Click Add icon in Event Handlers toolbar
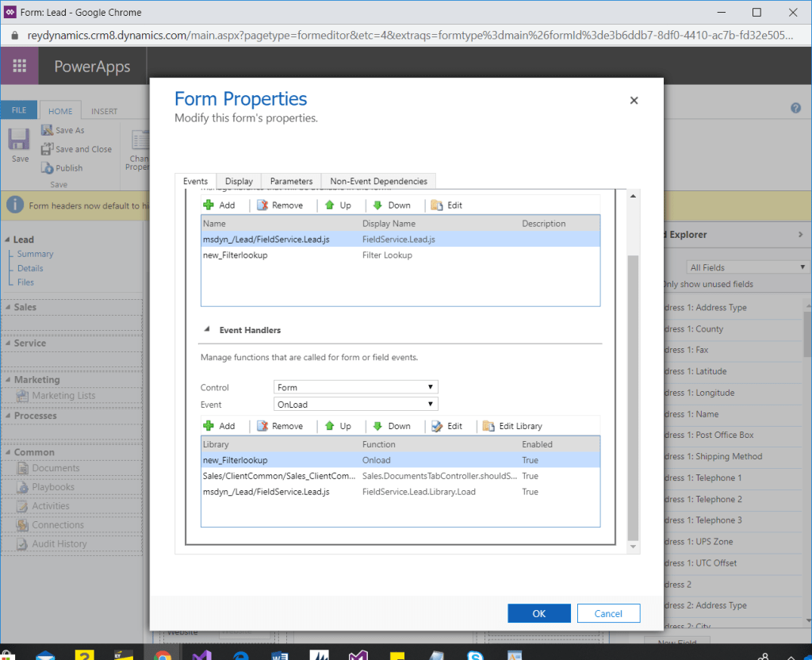Viewport: 812px width, 660px height. click(209, 426)
